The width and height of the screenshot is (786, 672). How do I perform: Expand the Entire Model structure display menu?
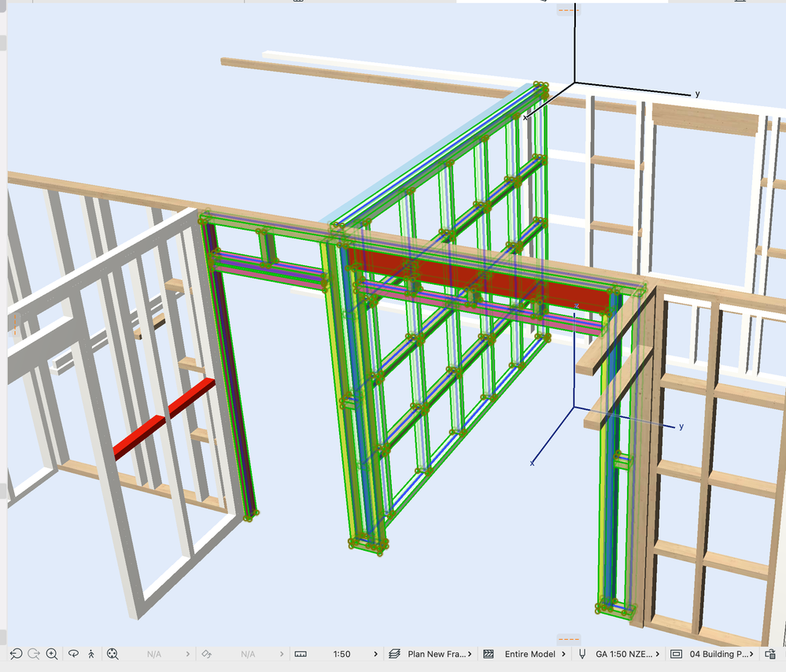click(563, 654)
